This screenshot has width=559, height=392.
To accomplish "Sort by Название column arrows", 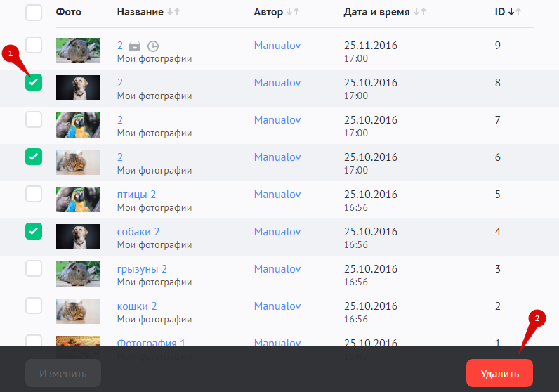I will point(174,13).
